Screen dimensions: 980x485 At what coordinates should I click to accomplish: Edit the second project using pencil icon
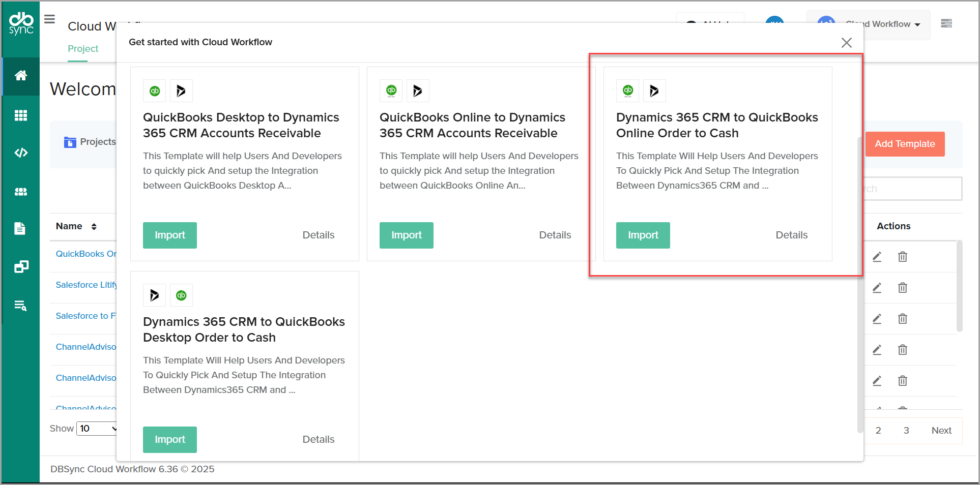tap(877, 288)
